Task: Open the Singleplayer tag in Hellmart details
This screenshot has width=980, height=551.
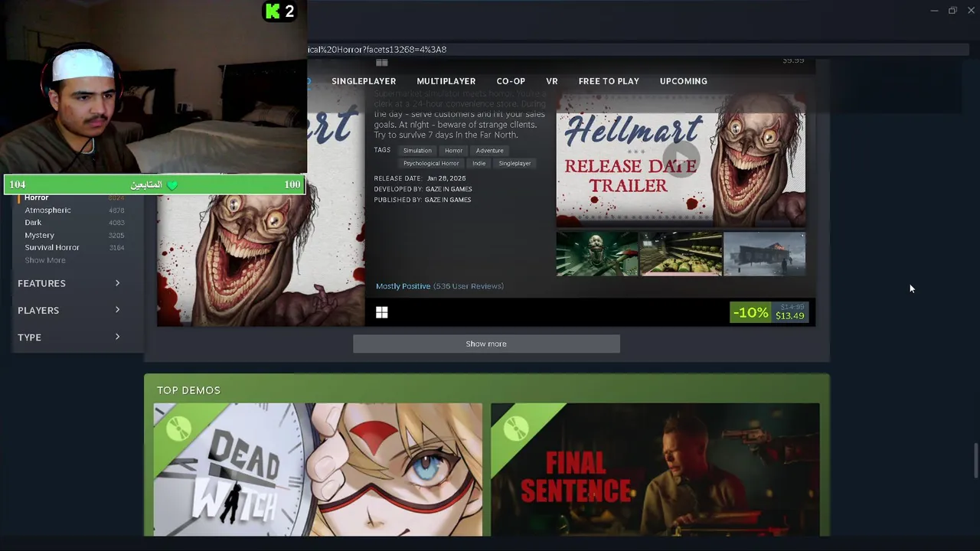Action: click(514, 163)
